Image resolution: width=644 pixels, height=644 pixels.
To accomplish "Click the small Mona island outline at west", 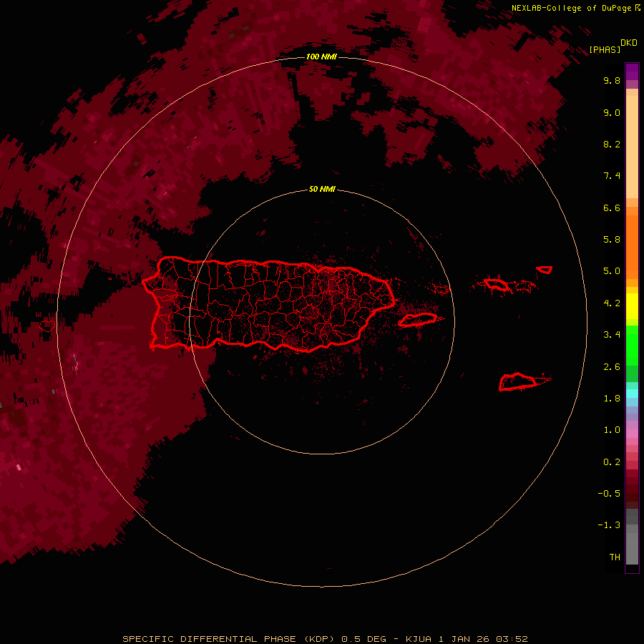I will point(47,326).
